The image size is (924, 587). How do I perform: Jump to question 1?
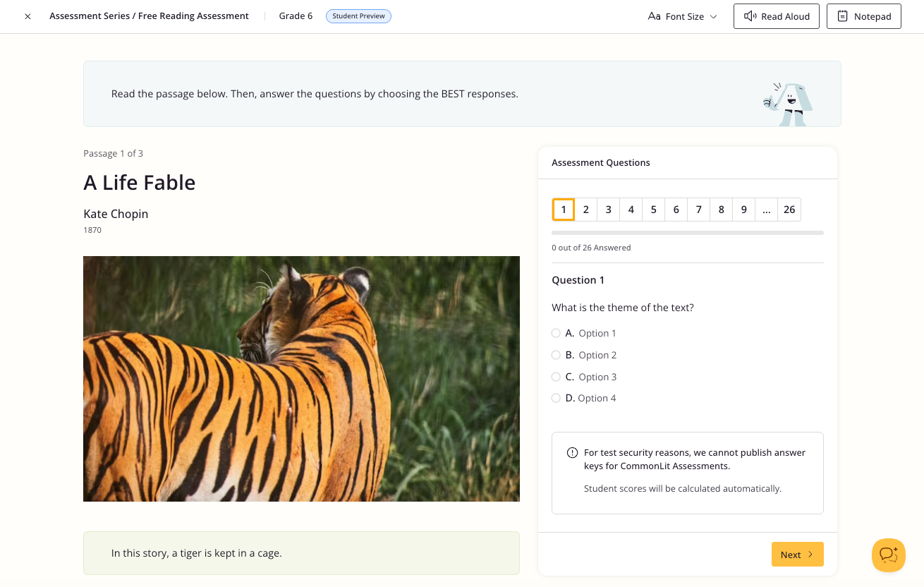click(564, 210)
